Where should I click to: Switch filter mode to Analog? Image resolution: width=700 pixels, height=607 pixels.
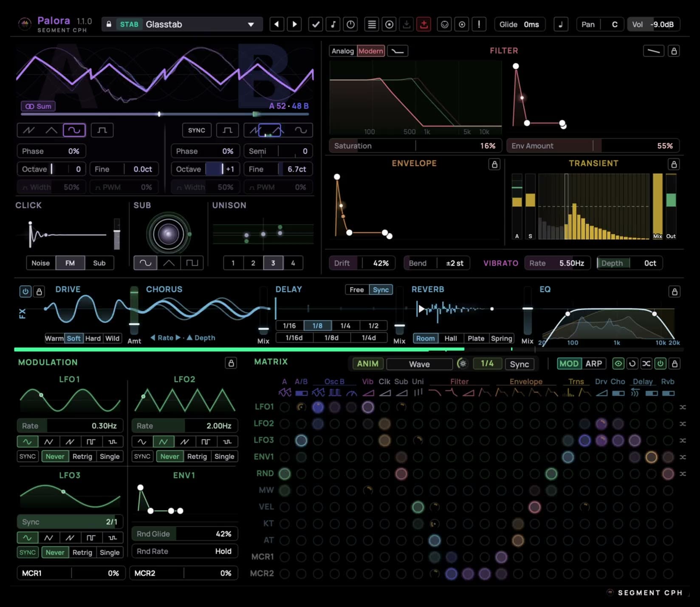[x=343, y=51]
